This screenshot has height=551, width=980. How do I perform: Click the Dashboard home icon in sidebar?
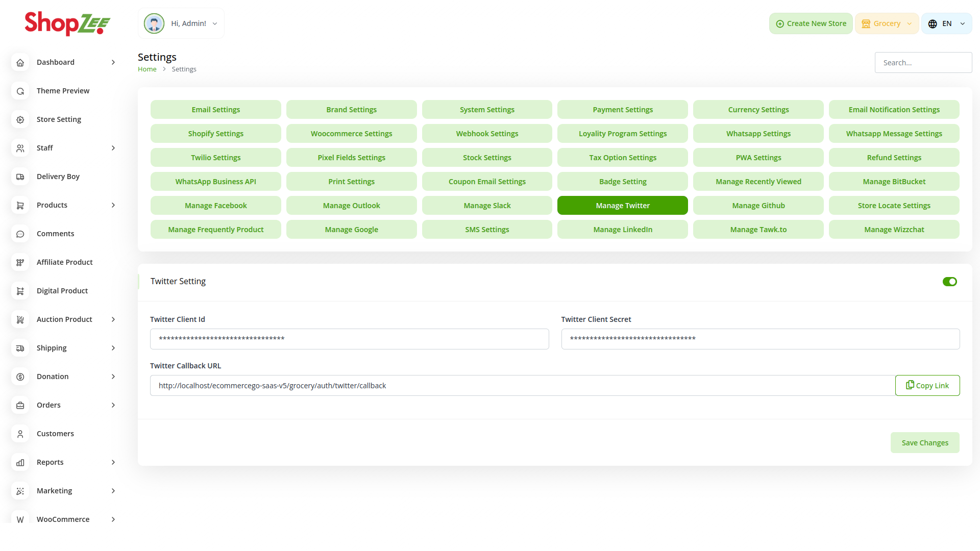click(20, 62)
